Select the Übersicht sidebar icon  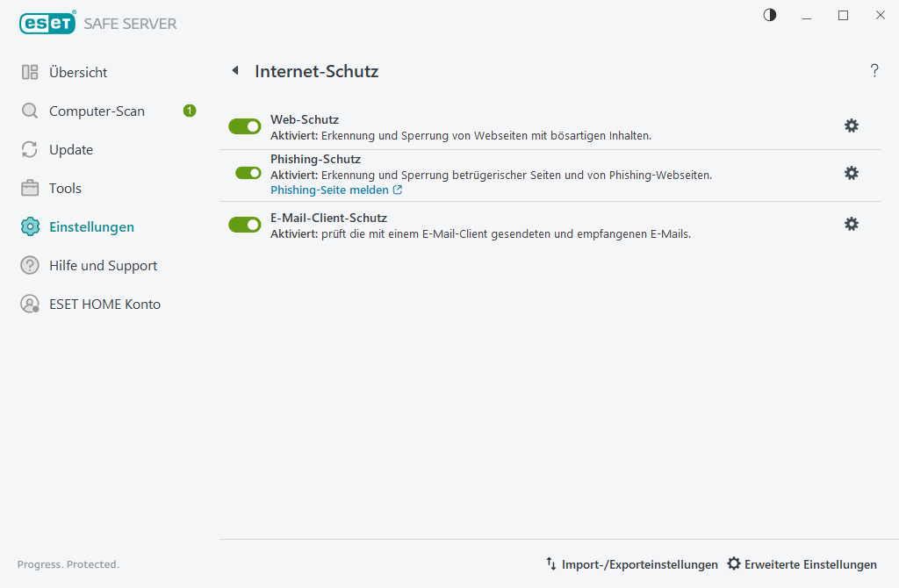(x=29, y=72)
